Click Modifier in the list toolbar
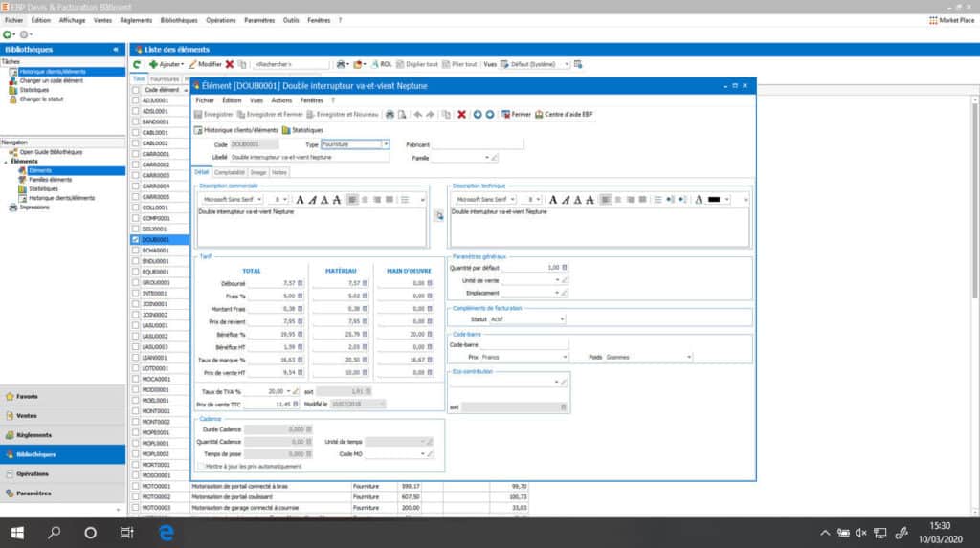Viewport: 980px width, 548px height. pyautogui.click(x=205, y=64)
